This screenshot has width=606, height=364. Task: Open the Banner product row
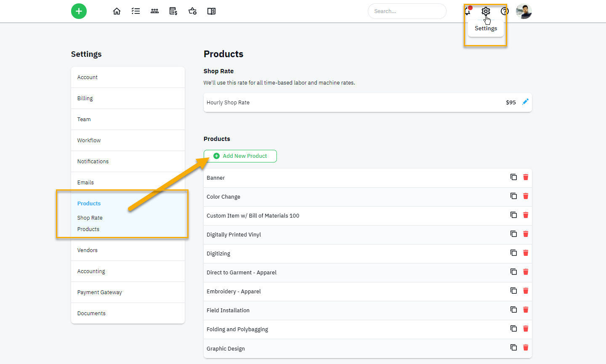tap(368, 178)
